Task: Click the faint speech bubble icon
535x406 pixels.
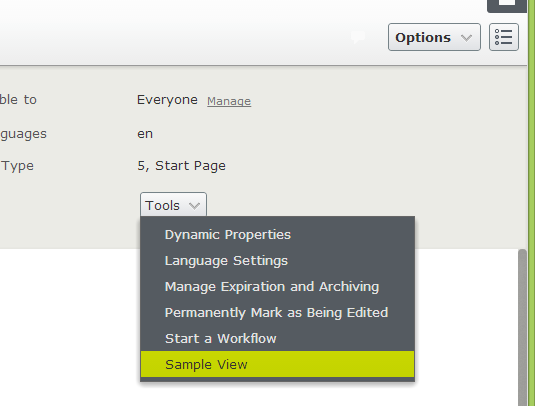Action: pyautogui.click(x=358, y=37)
